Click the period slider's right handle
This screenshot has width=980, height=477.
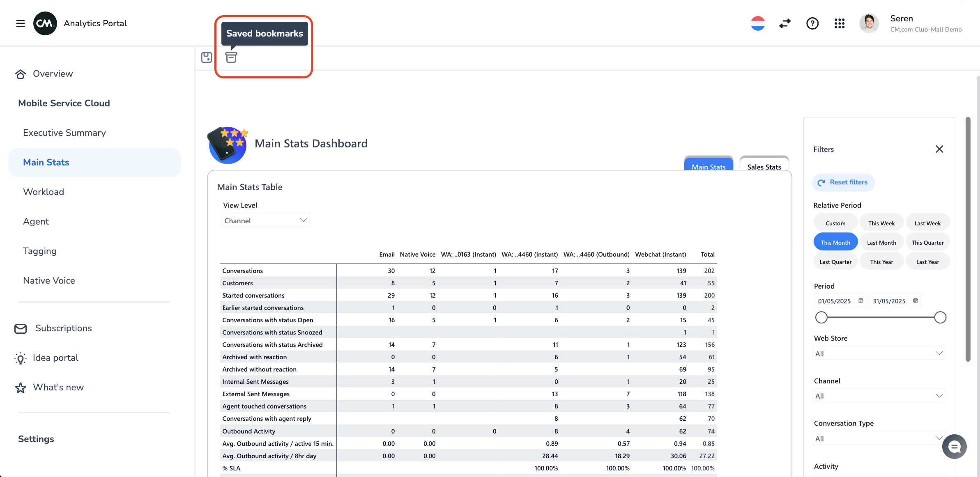(940, 317)
